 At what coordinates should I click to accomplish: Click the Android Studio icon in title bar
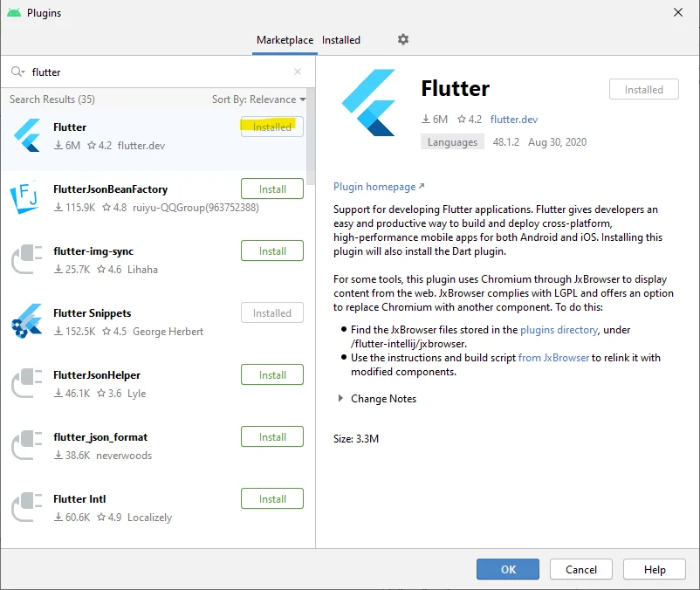(14, 12)
